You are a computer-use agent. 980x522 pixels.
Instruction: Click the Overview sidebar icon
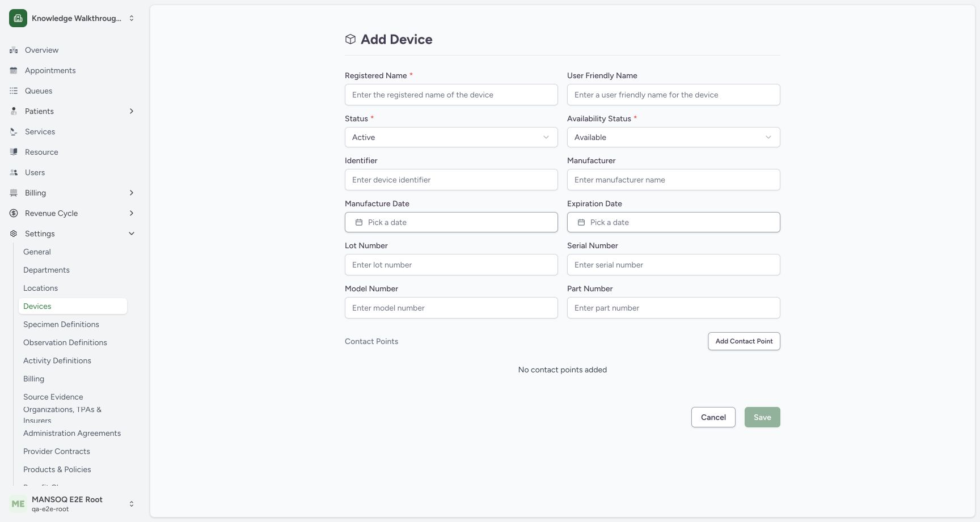tap(14, 50)
